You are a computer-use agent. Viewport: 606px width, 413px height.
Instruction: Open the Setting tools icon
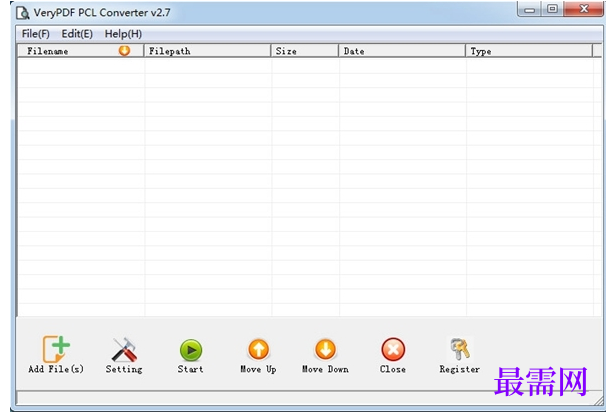(x=124, y=350)
